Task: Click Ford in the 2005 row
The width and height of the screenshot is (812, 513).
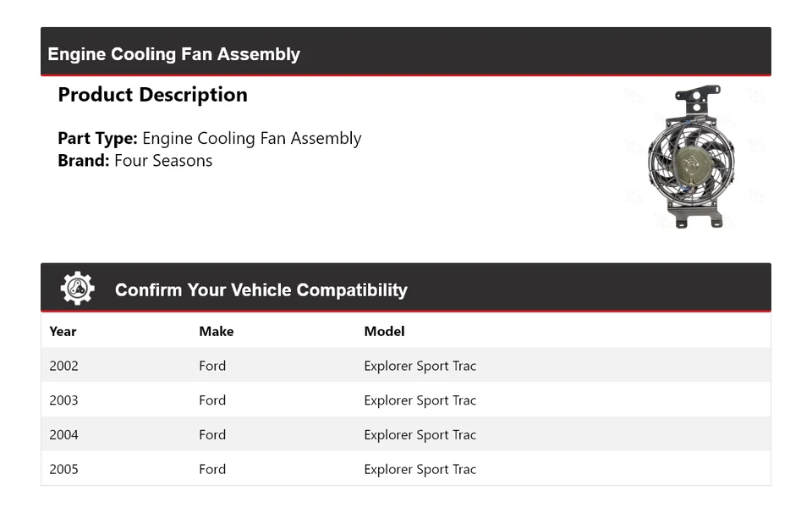Action: point(212,469)
